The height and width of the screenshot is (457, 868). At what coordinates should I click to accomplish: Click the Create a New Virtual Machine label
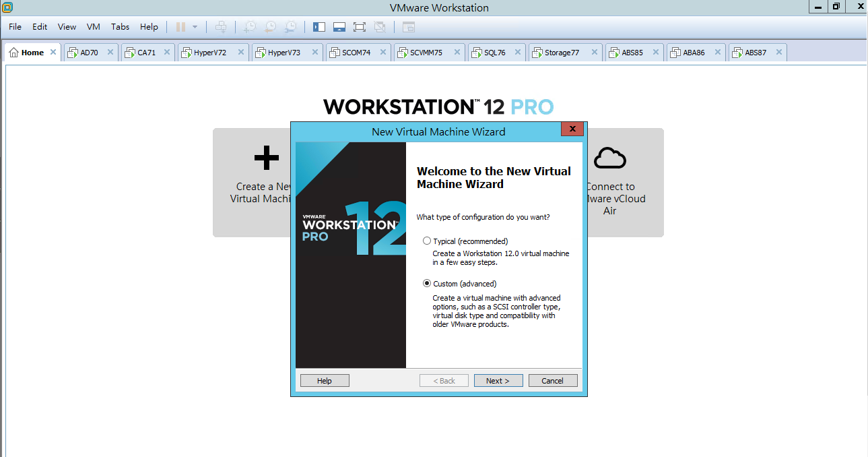coord(261,193)
